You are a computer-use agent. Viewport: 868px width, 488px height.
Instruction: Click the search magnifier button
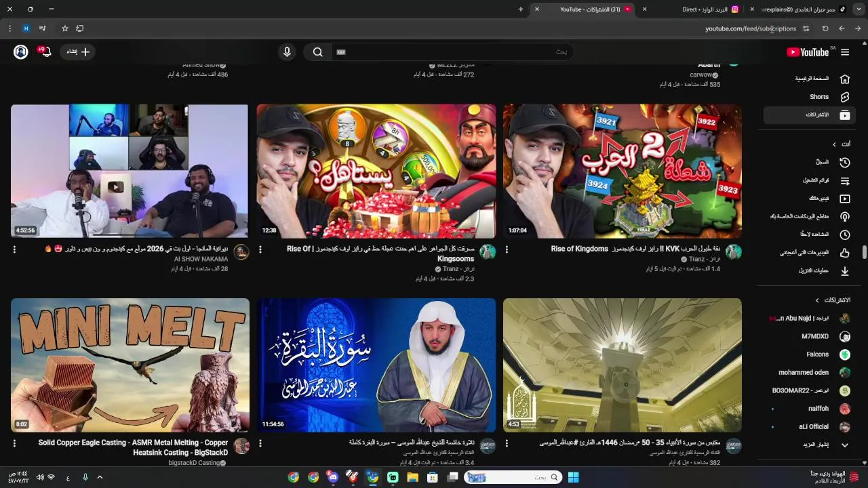(318, 52)
